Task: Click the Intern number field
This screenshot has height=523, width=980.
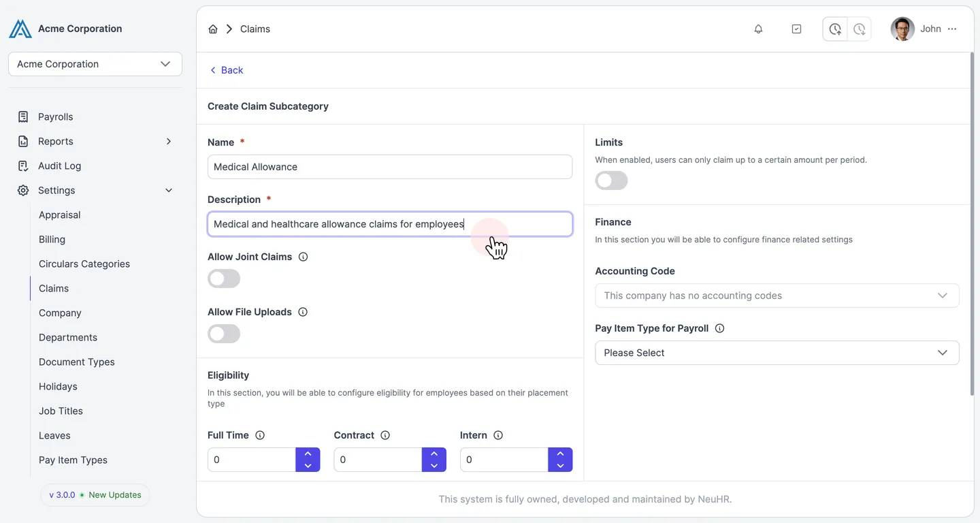Action: tap(504, 460)
